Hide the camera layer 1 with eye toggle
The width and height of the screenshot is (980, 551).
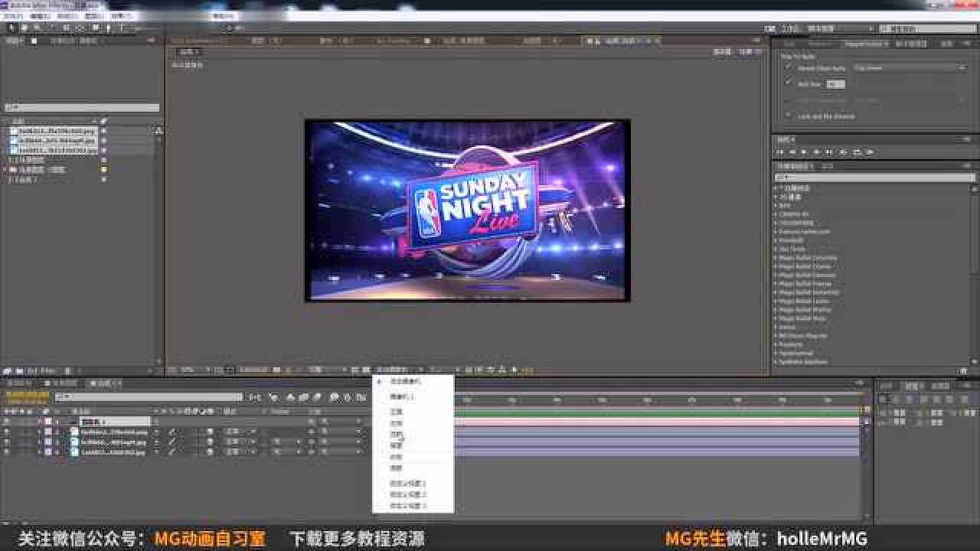[7, 422]
